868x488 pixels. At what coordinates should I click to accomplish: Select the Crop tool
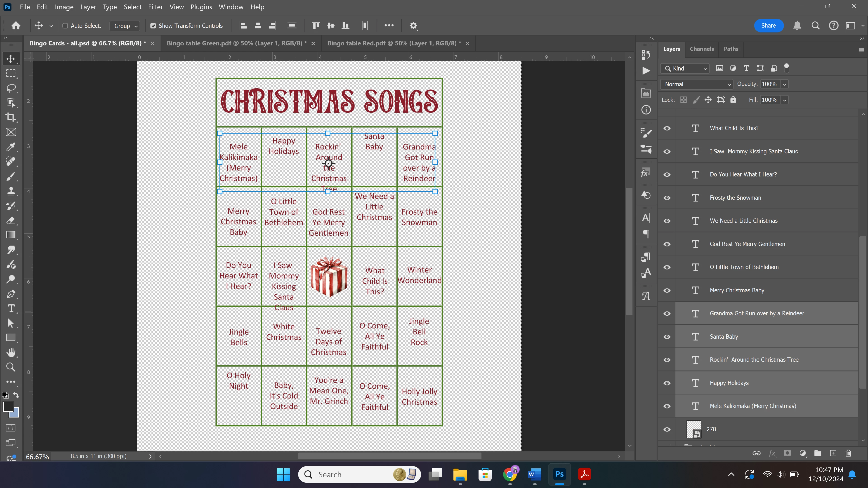pos(11,117)
